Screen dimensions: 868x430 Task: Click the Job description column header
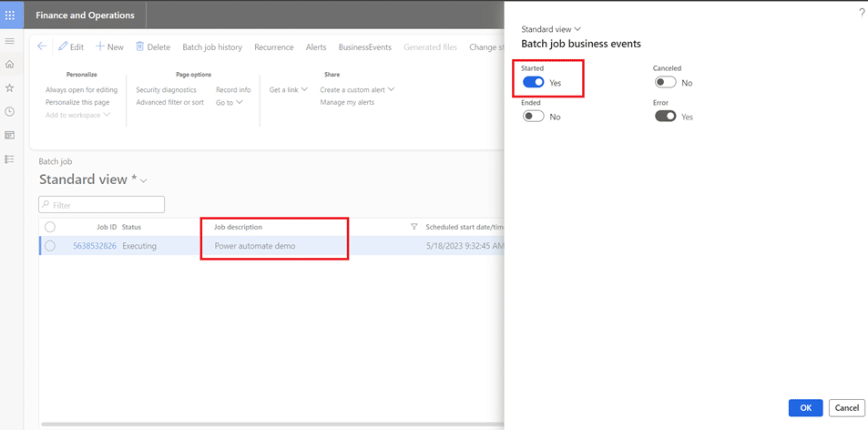[238, 227]
